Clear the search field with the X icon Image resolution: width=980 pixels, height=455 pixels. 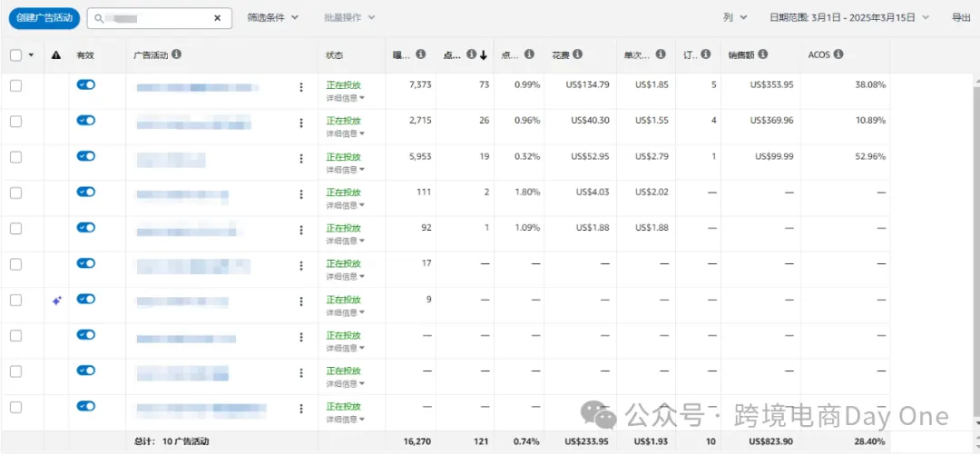point(217,18)
